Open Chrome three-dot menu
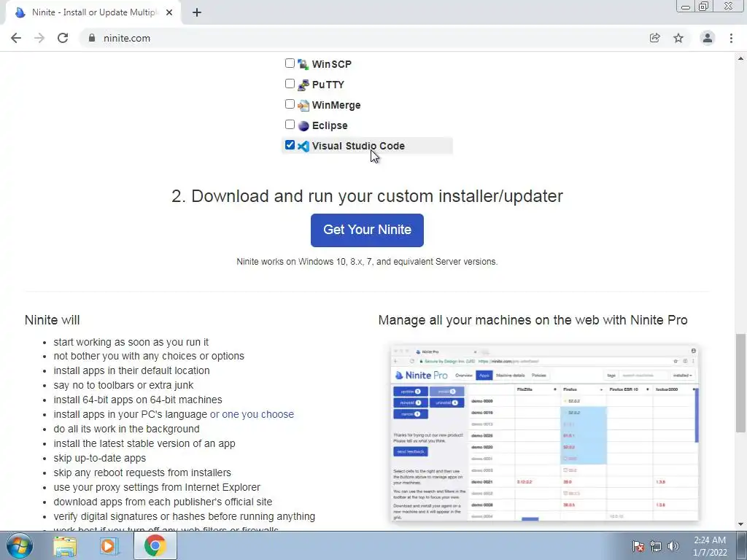 (x=731, y=38)
